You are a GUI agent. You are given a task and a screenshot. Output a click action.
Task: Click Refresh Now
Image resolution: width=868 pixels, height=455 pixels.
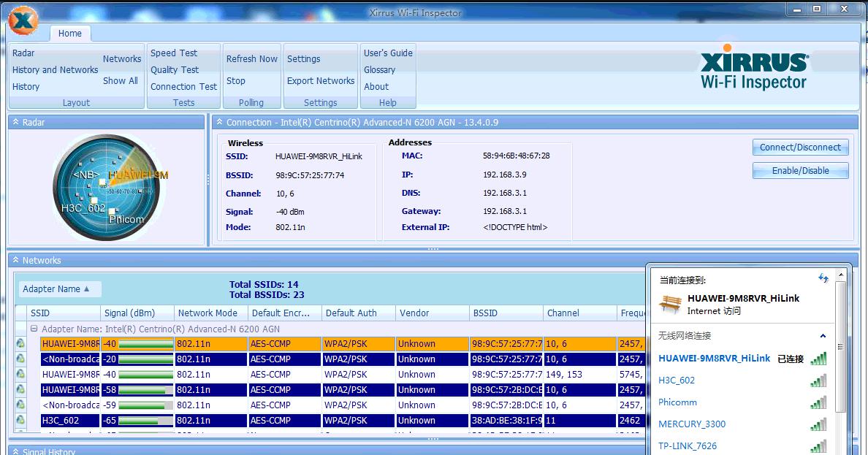tap(252, 58)
